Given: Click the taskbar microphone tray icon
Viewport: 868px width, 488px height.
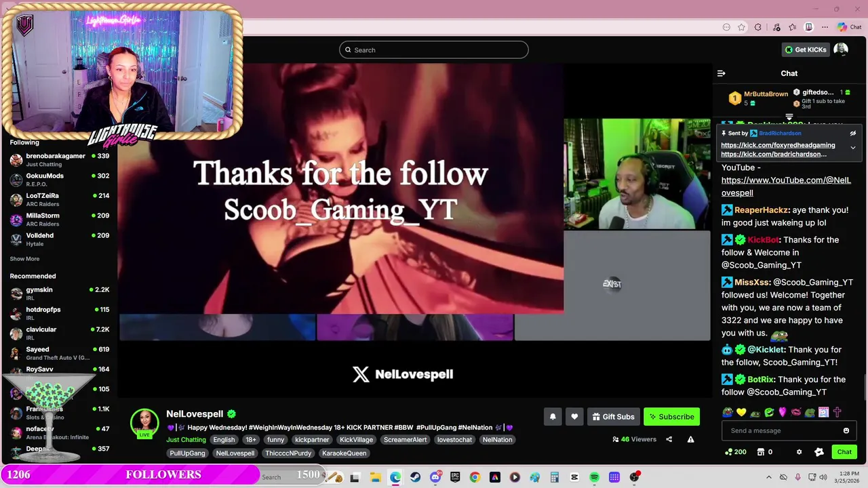Looking at the screenshot, I should coord(797,477).
